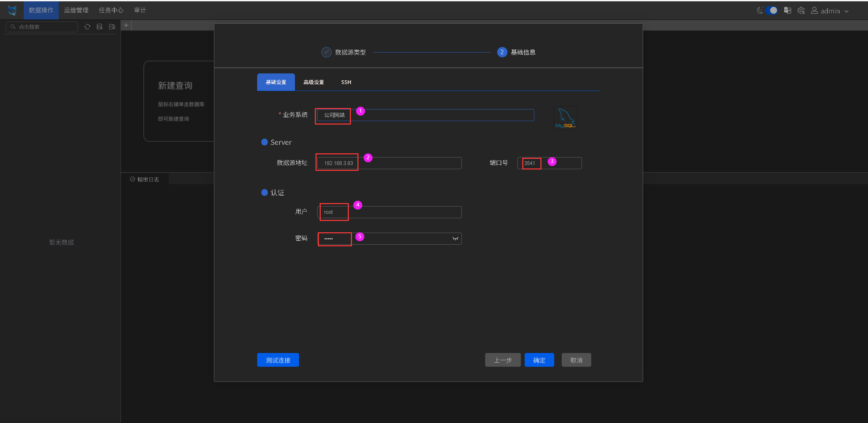Click the app logo in top-left

point(12,10)
